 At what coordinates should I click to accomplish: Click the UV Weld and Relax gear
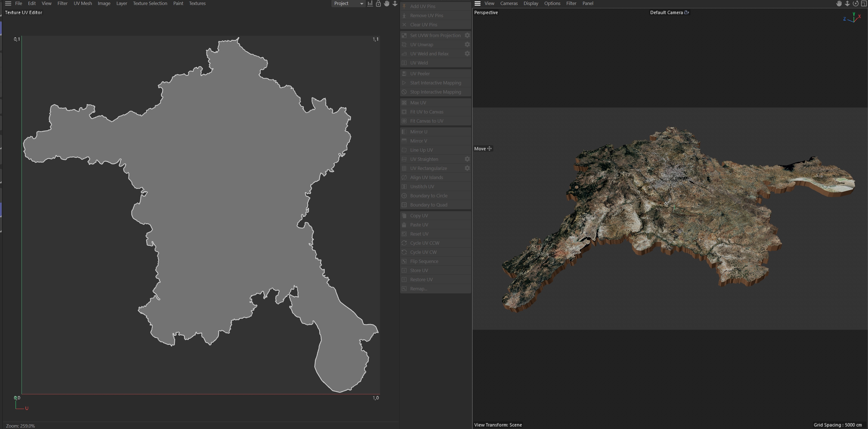tap(467, 54)
